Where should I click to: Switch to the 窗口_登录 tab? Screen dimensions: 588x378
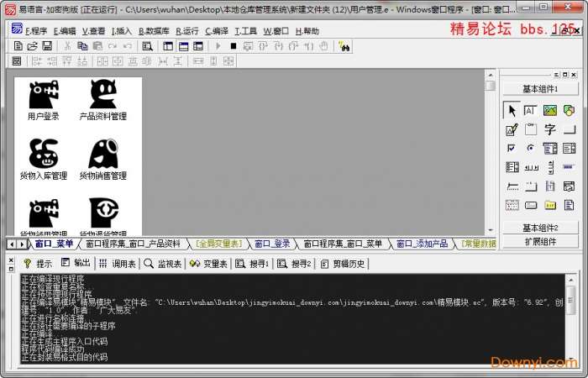point(272,244)
